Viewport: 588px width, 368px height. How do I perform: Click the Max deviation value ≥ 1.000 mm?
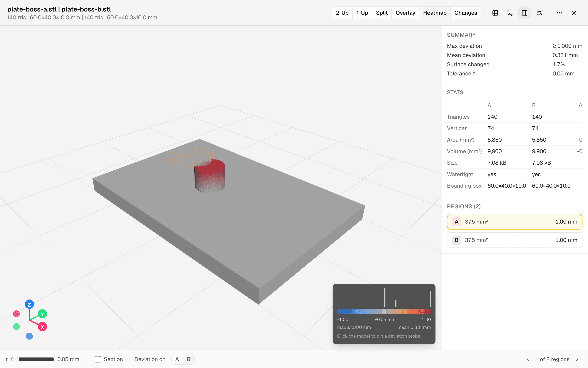pyautogui.click(x=567, y=46)
